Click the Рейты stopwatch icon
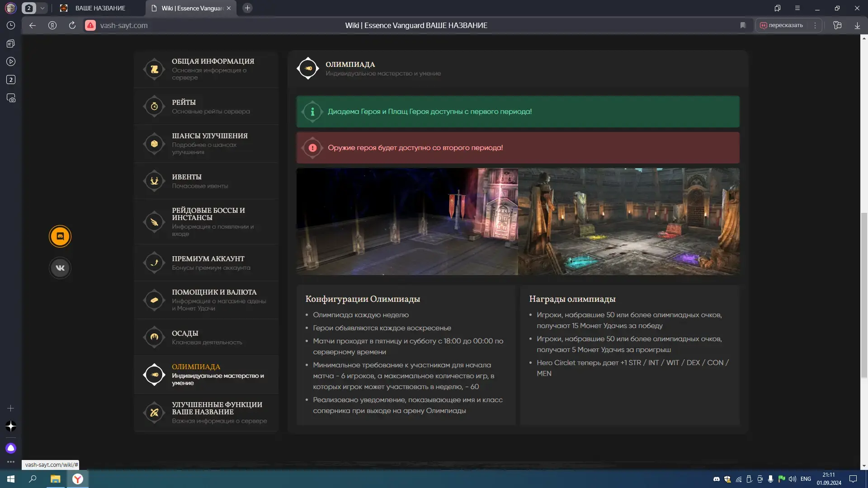868x488 pixels. [154, 106]
